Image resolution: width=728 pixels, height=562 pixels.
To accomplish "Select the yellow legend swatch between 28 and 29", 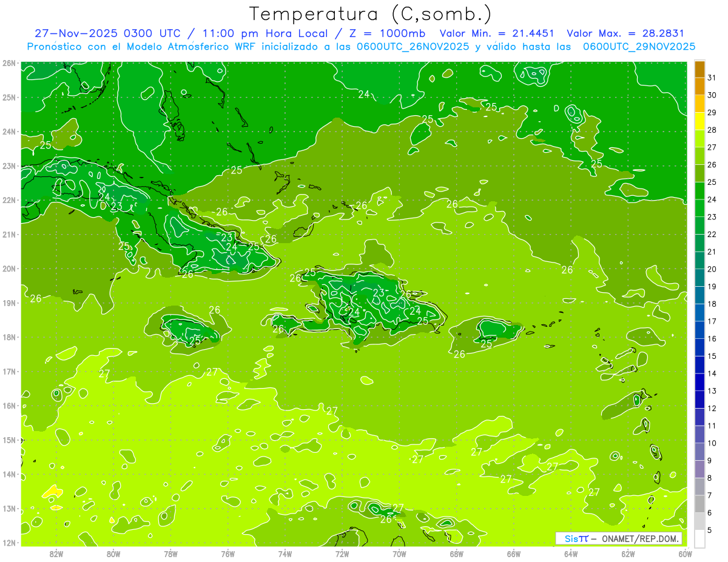I will [x=699, y=121].
